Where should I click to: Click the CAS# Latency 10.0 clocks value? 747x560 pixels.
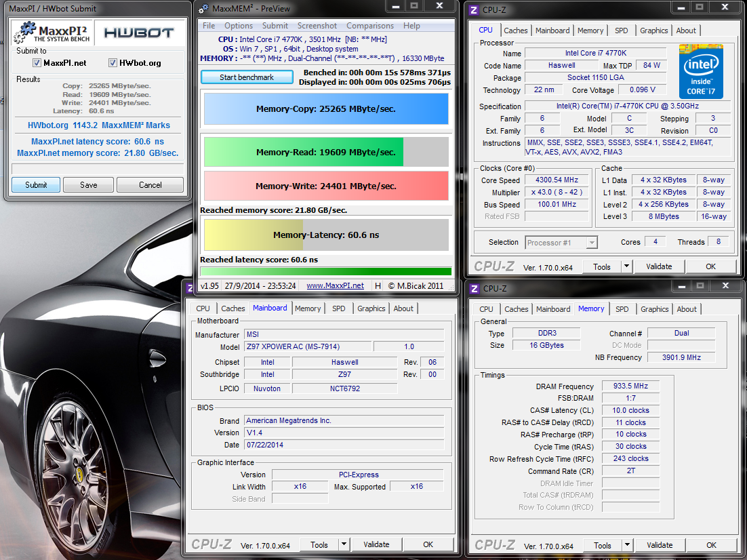tap(630, 410)
